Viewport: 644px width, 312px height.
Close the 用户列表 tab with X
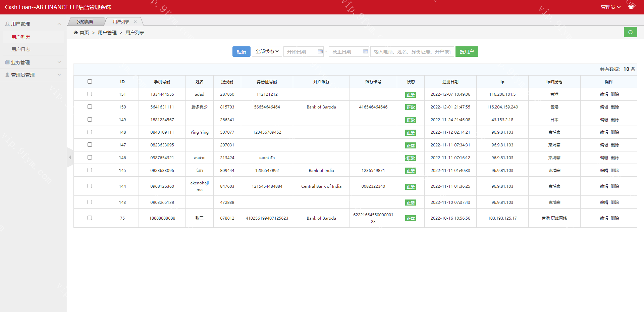click(x=136, y=22)
